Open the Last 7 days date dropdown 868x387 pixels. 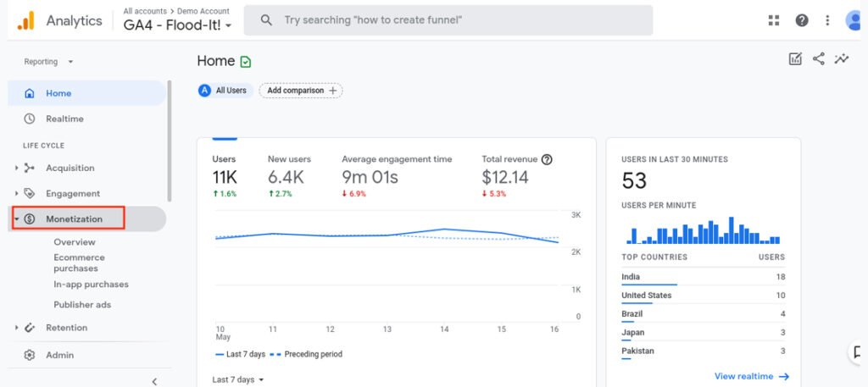tap(237, 379)
